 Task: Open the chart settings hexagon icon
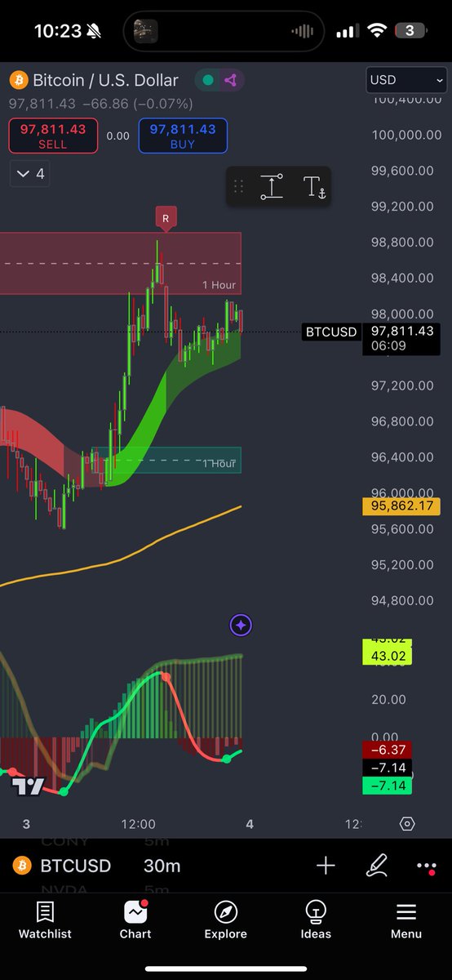coord(407,824)
